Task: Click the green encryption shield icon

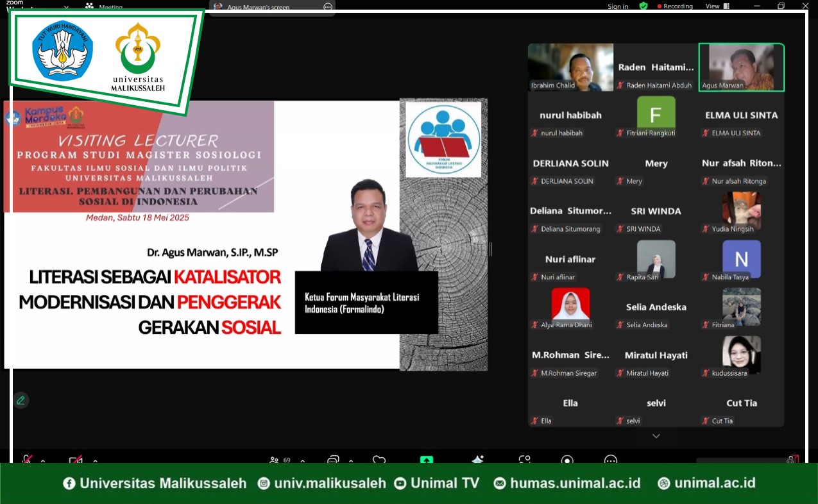Action: 643,6
